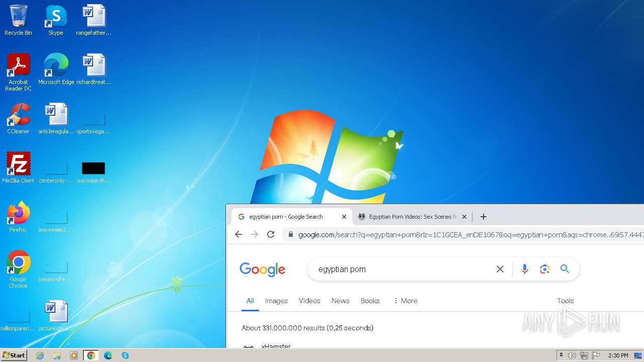Switch to Books results
Viewport: 644px width, 362px height.
point(370,301)
